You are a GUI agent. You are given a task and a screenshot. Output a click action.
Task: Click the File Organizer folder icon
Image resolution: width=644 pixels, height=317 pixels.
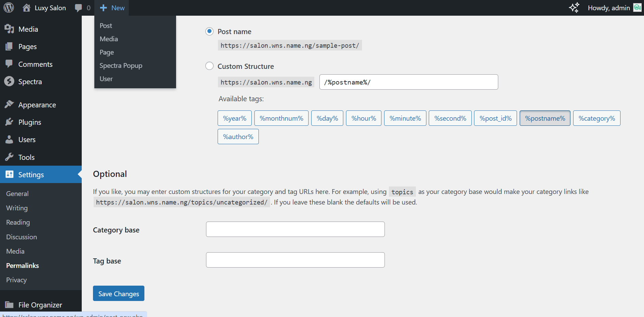(x=9, y=305)
